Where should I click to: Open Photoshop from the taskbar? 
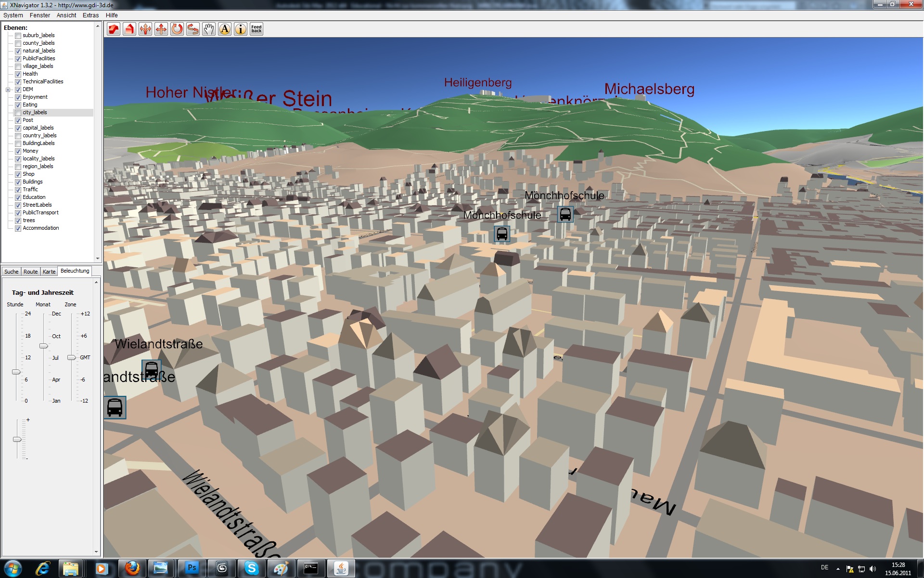point(192,568)
